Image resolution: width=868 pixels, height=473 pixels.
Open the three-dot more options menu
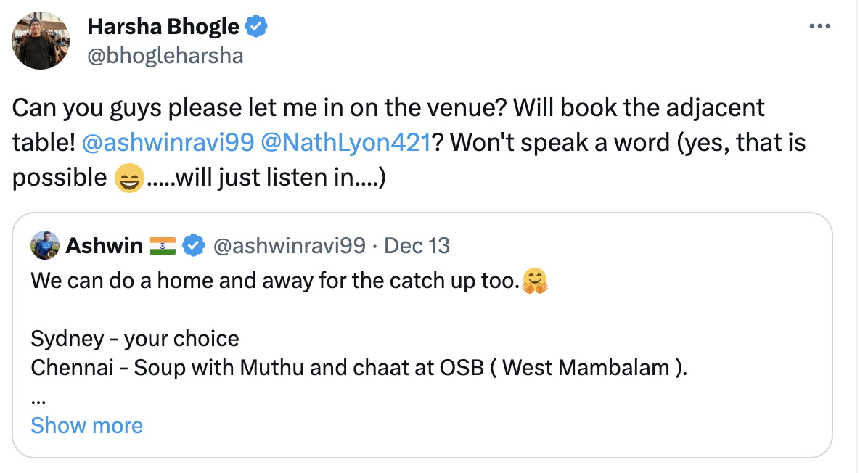pos(819,27)
